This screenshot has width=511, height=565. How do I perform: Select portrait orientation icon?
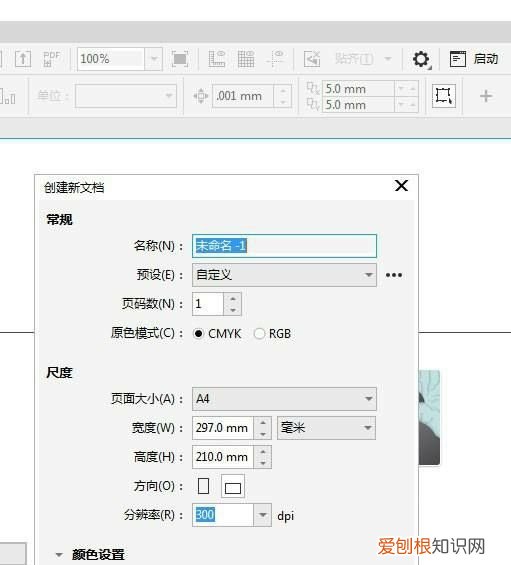click(204, 486)
